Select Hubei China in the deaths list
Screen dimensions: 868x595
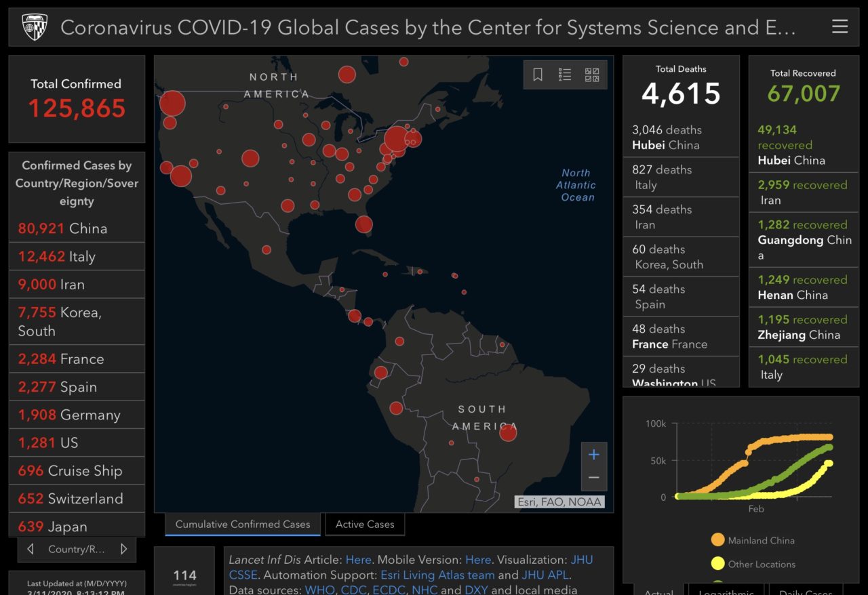(x=681, y=138)
